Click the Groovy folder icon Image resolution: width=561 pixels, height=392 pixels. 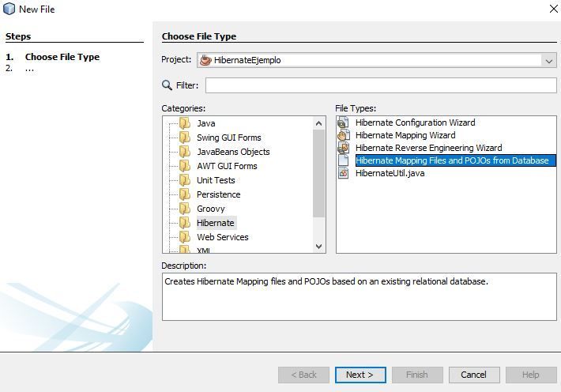click(185, 209)
